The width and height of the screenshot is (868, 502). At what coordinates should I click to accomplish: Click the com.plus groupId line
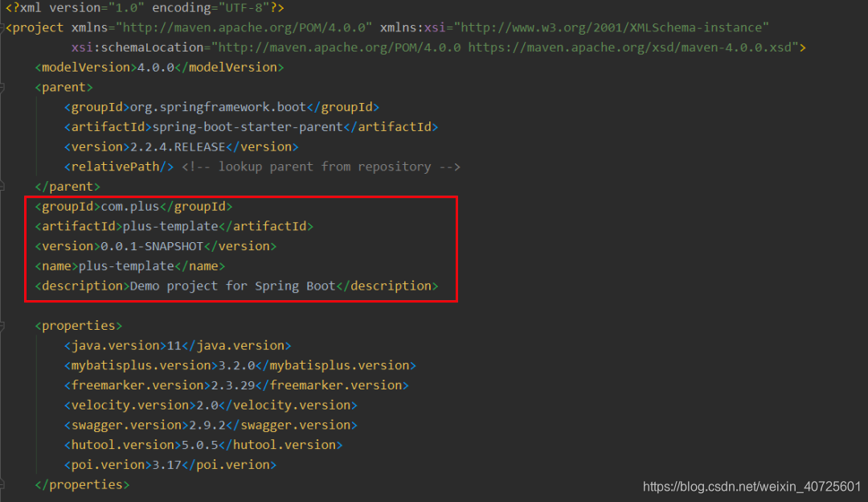[x=133, y=207]
